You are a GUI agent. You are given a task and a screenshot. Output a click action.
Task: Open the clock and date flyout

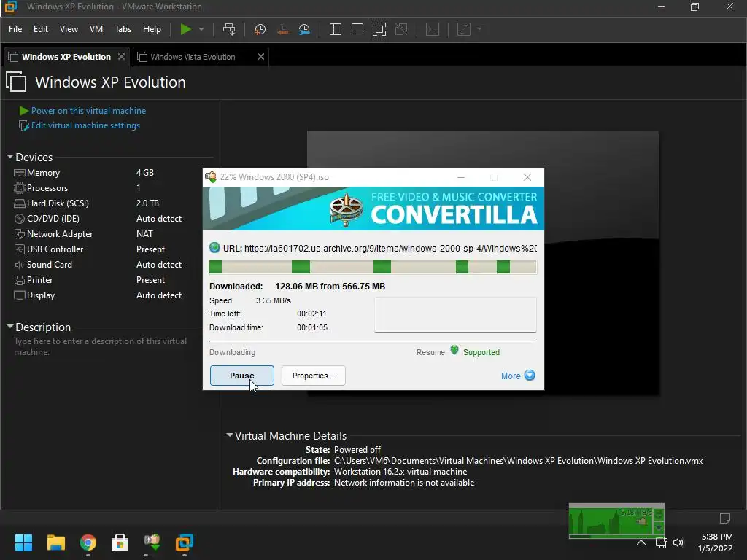(716, 542)
